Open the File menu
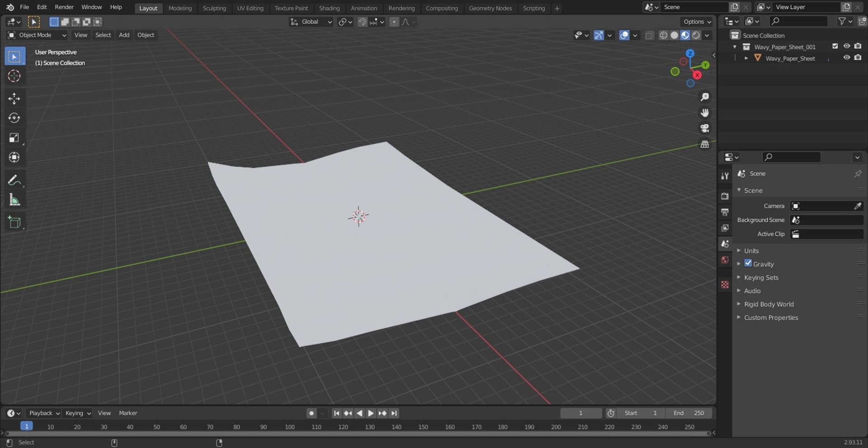 pyautogui.click(x=24, y=7)
